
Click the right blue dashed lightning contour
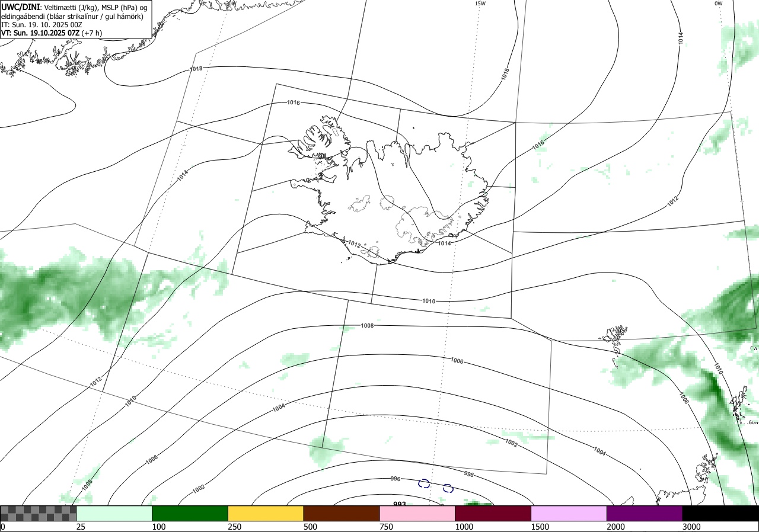(x=448, y=488)
